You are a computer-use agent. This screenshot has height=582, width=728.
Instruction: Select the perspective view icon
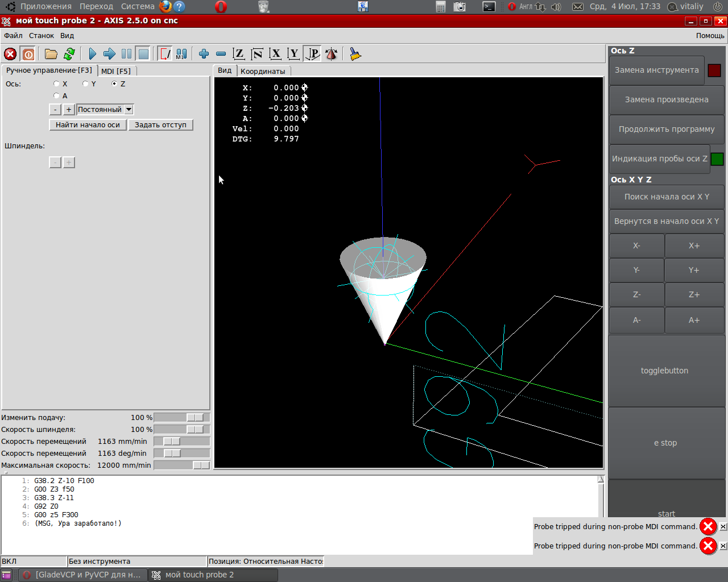tap(312, 54)
